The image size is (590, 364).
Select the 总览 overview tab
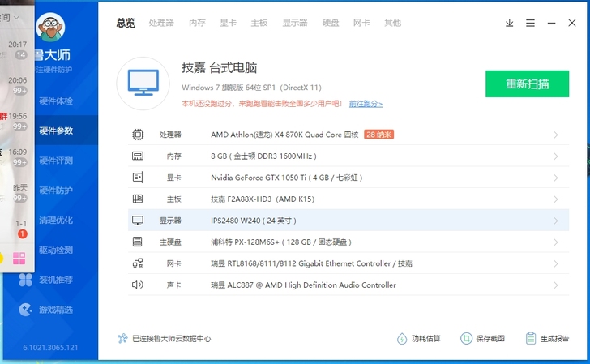(126, 23)
